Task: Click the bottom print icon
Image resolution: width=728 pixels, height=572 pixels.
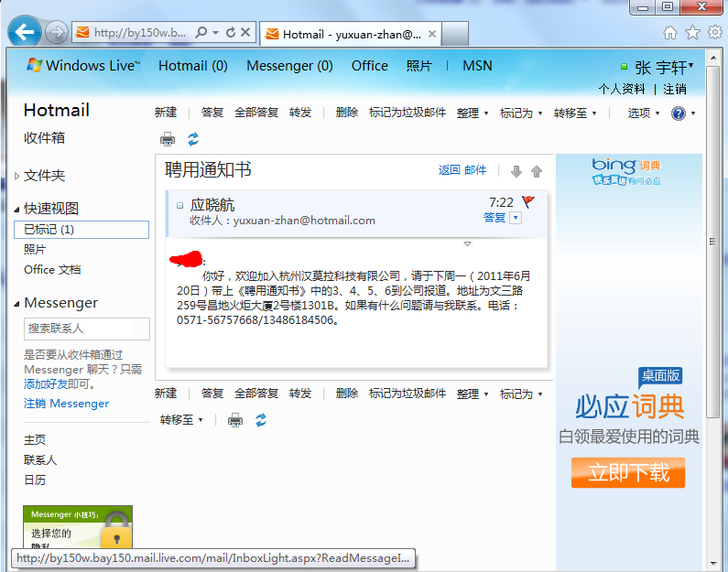Action: 235,420
